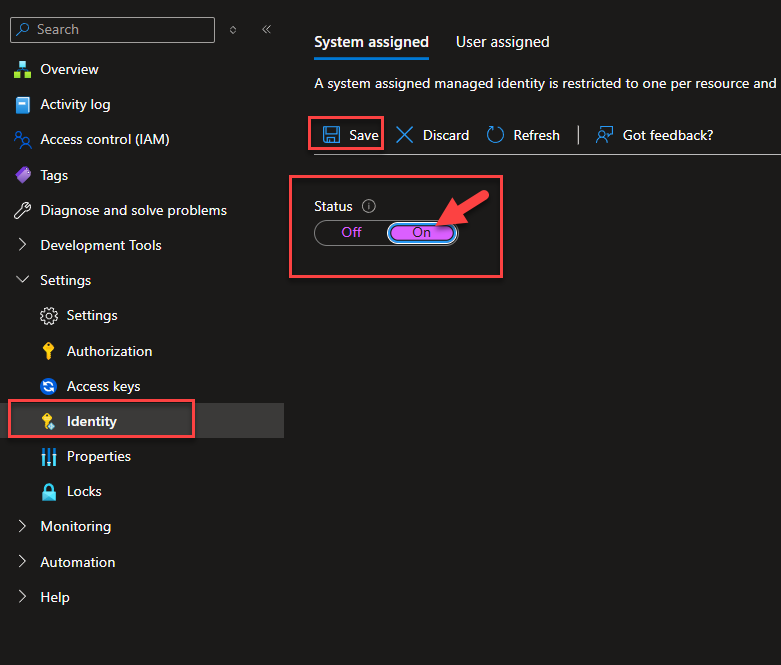Click the Diagnose and solve problems wrench icon
This screenshot has width=781, height=665.
tap(22, 211)
